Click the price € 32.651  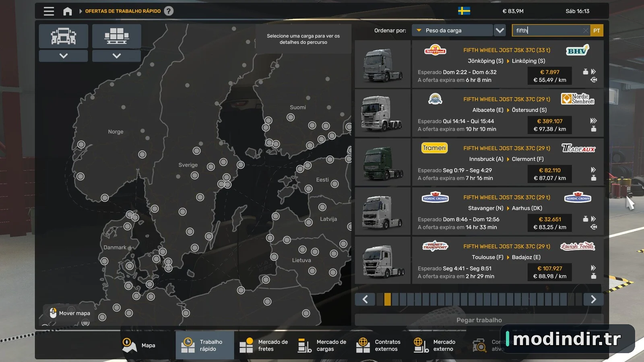coord(550,220)
